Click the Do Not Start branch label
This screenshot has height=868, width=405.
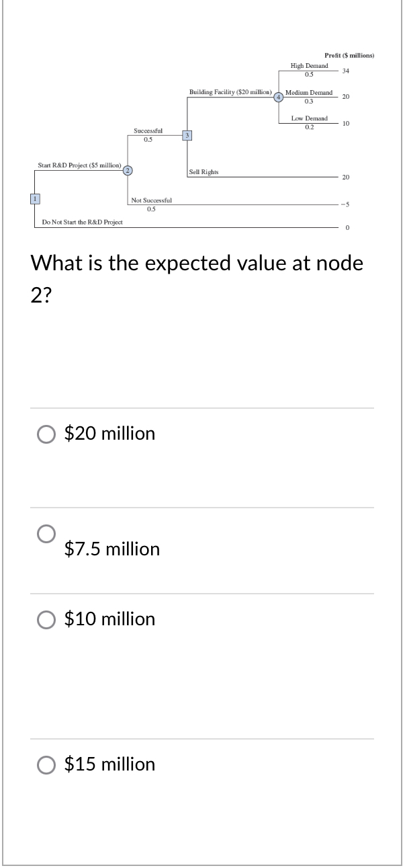83,222
